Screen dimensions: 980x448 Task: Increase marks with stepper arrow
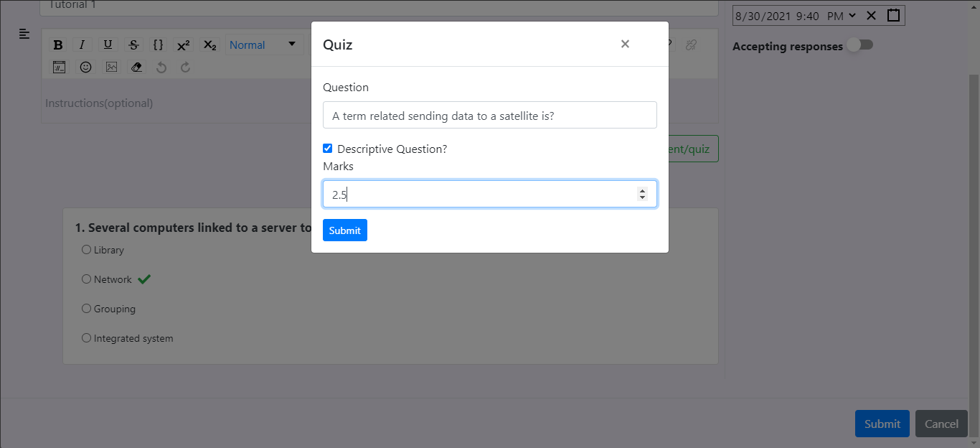(642, 190)
